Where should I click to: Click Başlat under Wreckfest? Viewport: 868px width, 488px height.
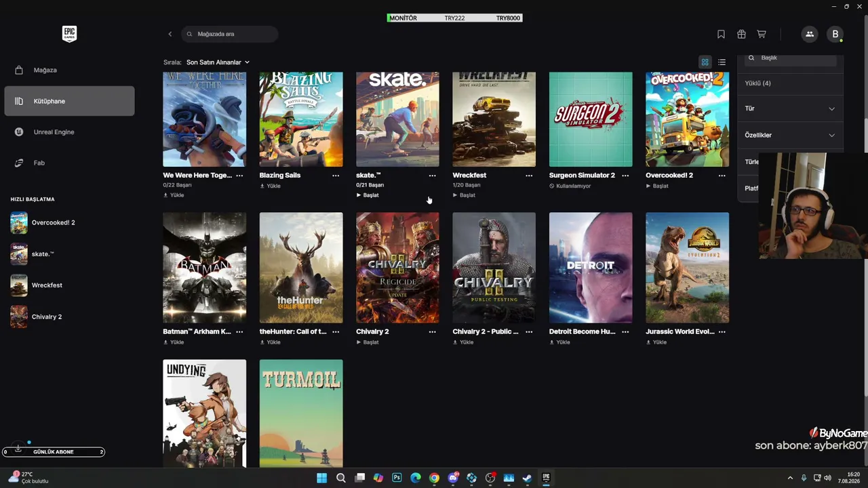[464, 195]
